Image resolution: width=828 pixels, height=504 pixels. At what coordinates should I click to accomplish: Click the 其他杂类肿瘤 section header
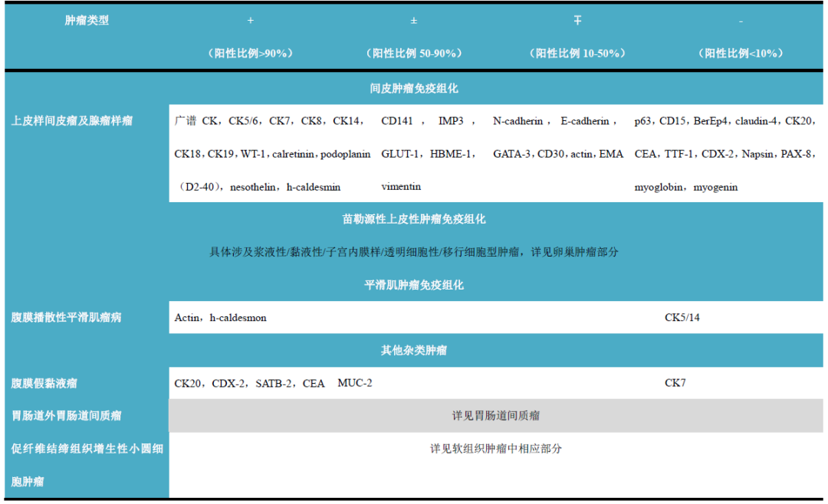pyautogui.click(x=414, y=350)
